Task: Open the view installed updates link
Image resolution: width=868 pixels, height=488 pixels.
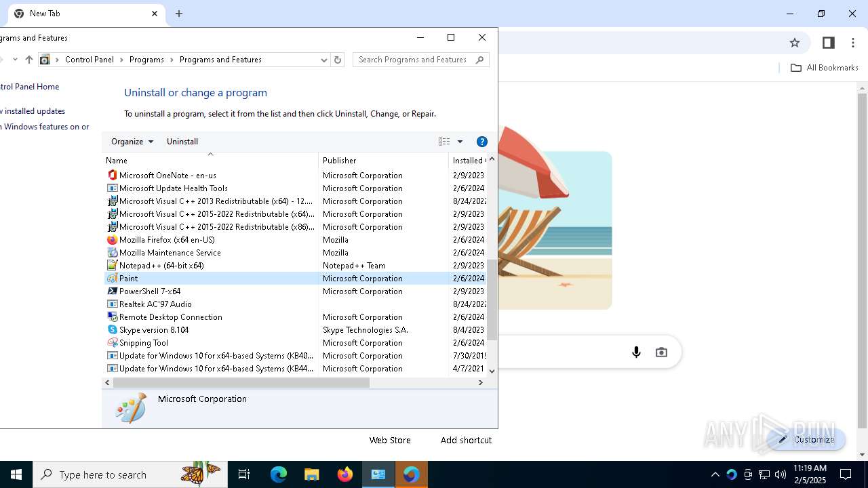Action: (33, 111)
